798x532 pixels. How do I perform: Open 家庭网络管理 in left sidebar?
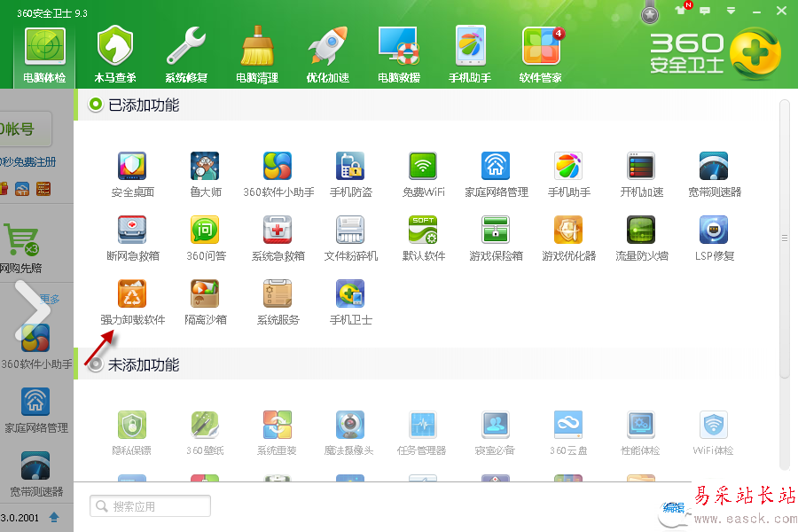pos(36,411)
